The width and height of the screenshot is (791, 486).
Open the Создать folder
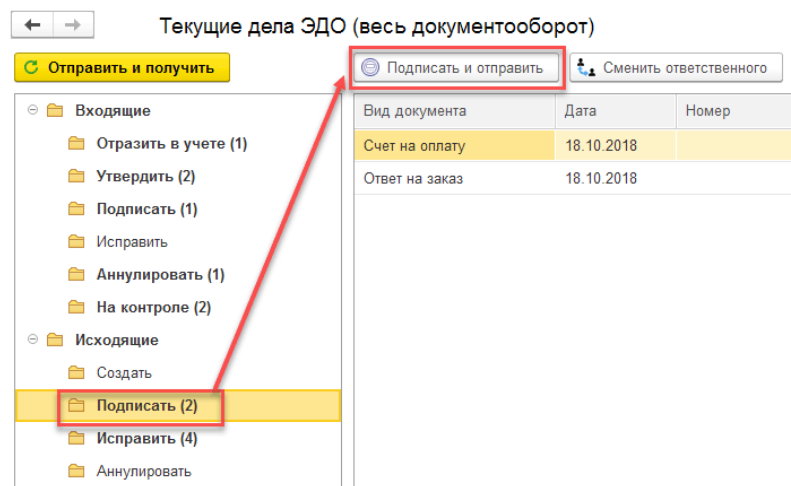tap(124, 373)
